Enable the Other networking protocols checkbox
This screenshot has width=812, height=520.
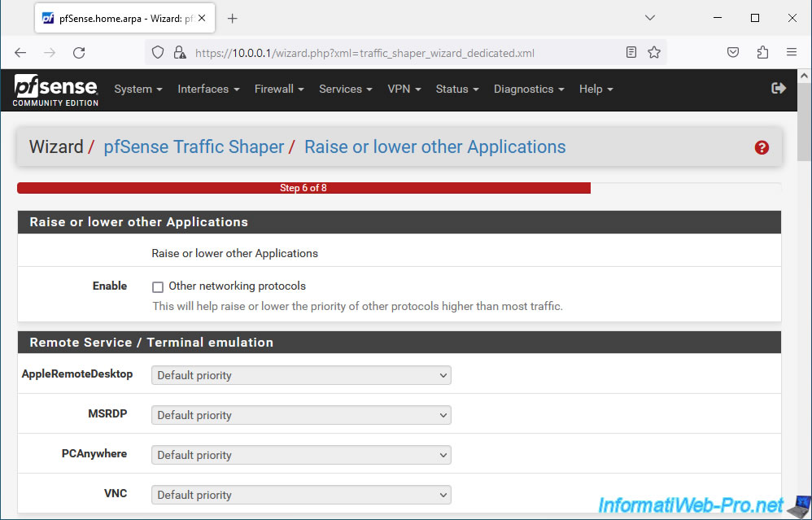[x=158, y=287]
